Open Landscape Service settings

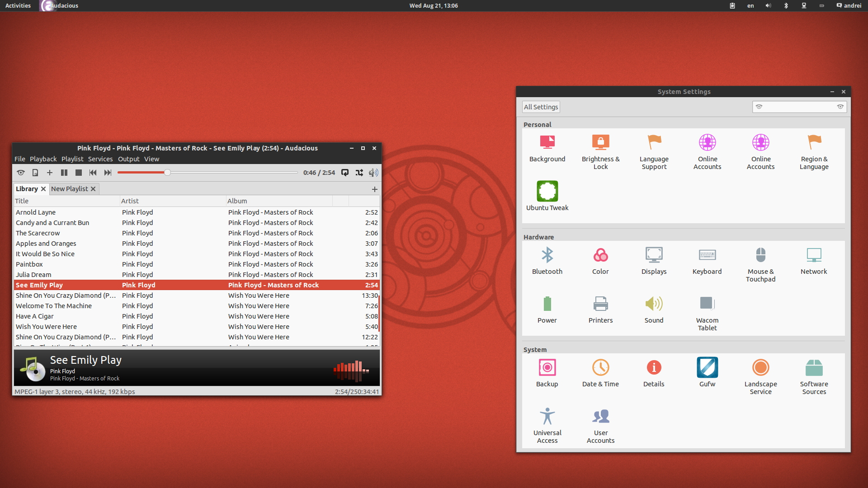pos(761,377)
